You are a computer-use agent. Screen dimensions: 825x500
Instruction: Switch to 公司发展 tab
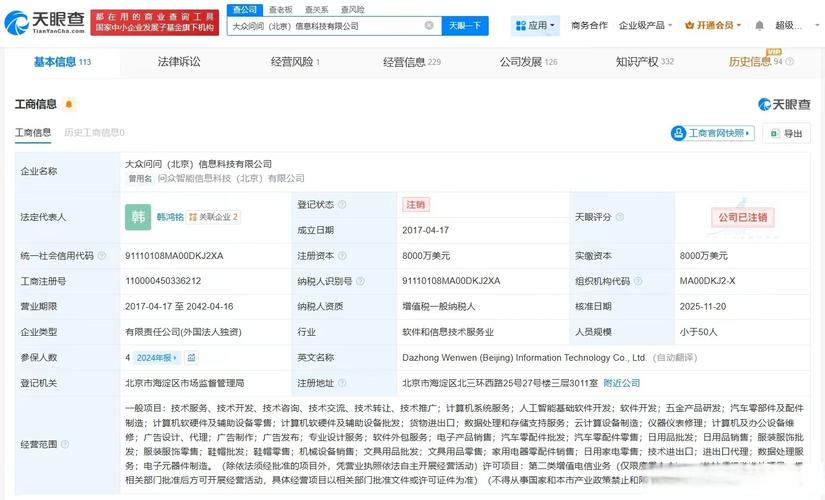tap(528, 62)
